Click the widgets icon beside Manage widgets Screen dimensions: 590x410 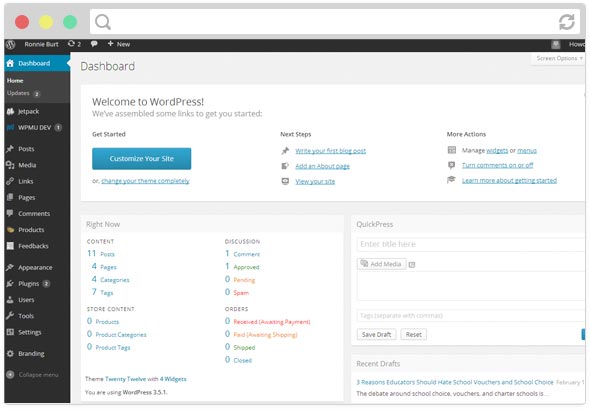452,150
